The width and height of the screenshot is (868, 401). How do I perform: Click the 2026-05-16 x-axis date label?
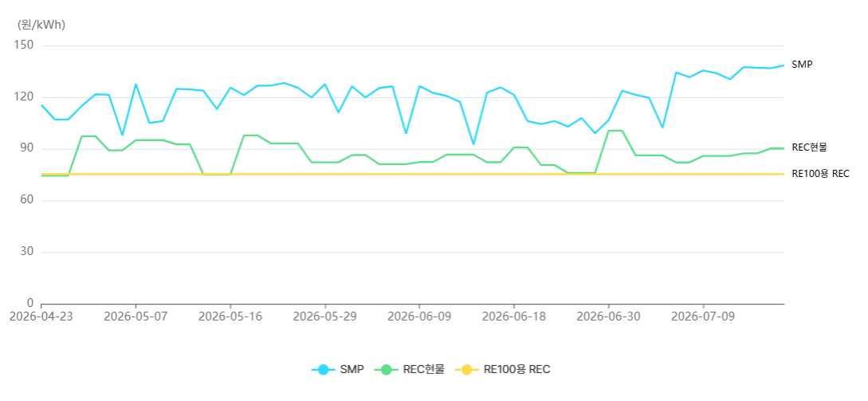tap(230, 316)
